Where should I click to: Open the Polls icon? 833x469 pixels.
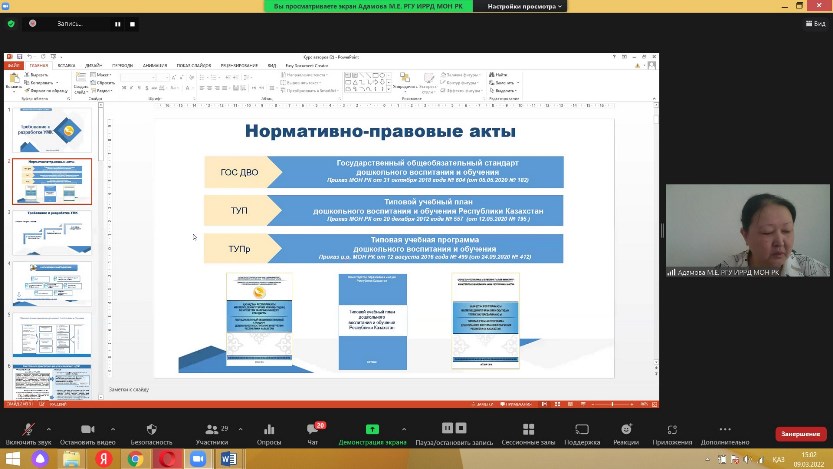(x=269, y=429)
